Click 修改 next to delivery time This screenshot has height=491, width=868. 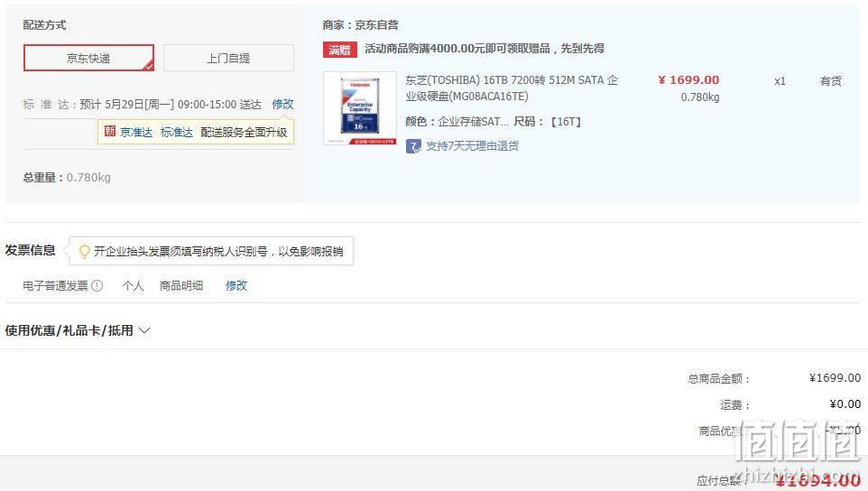coord(282,104)
